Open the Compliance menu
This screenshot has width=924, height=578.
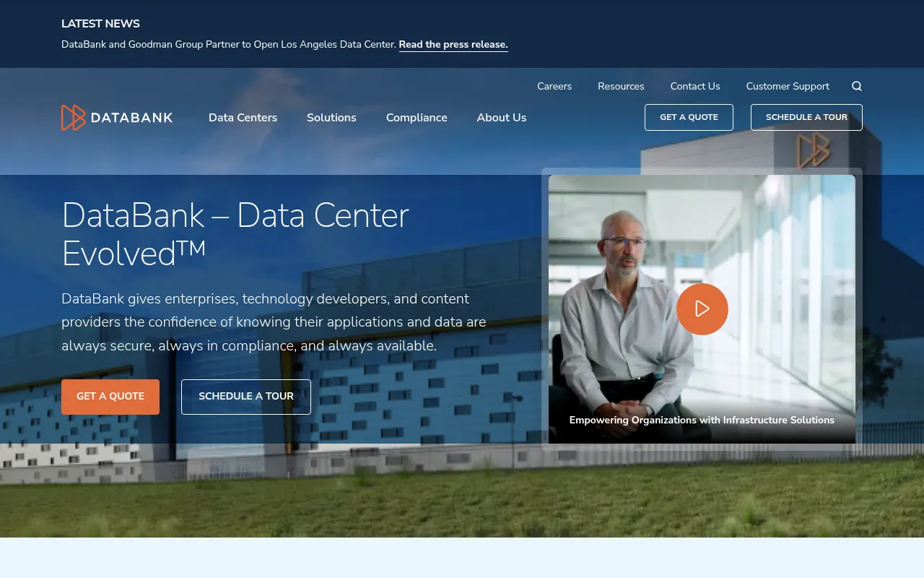[417, 118]
